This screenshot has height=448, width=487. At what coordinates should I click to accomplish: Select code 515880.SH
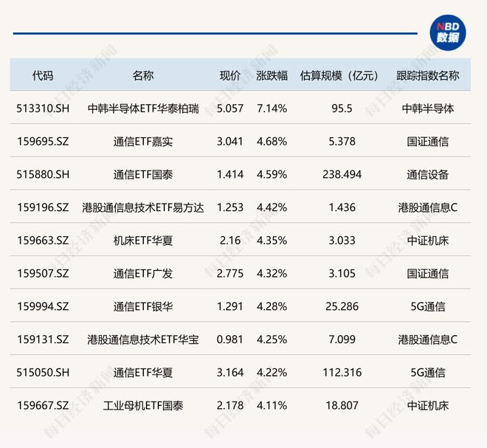43,175
